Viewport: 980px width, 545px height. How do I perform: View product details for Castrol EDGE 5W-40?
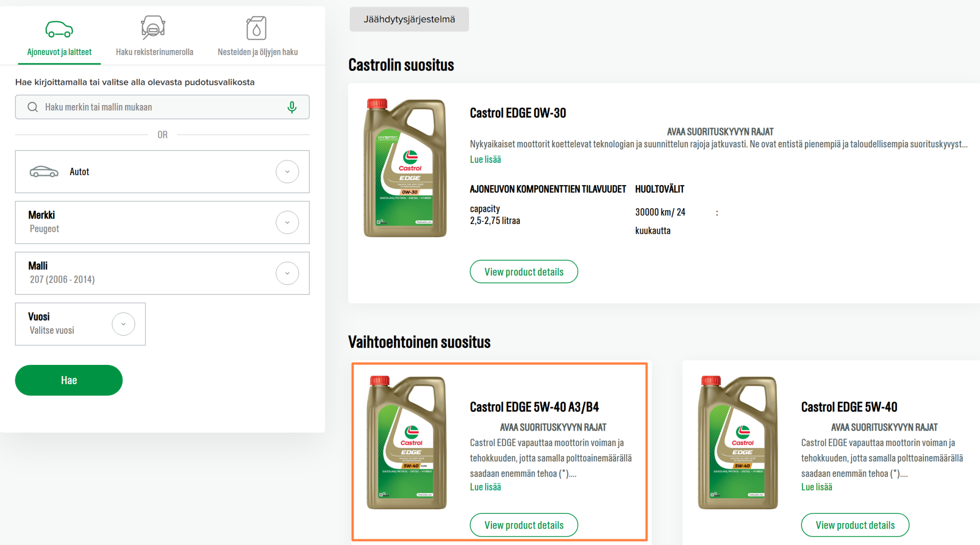coord(855,525)
